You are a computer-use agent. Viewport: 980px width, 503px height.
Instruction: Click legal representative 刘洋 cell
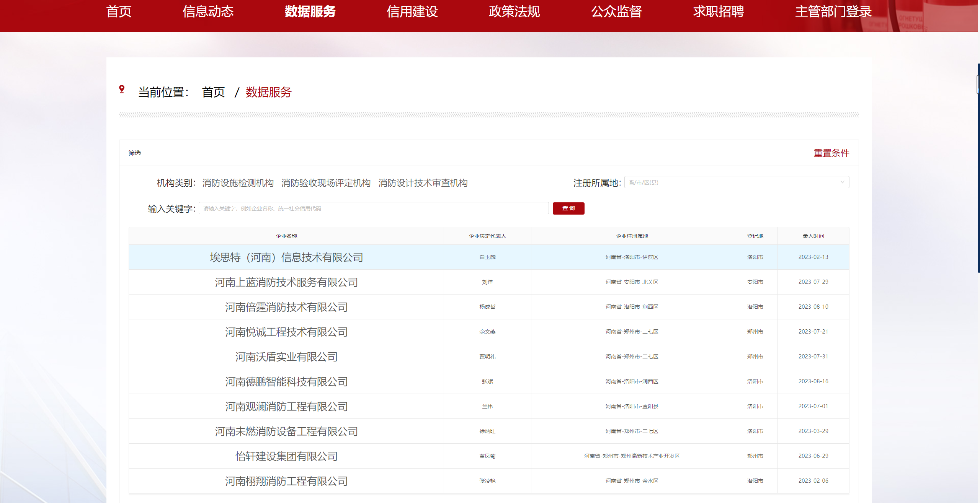click(487, 282)
